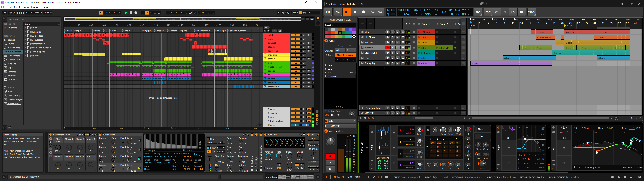
Task: Click Bitwig's ADD button
Action: click(478, 12)
